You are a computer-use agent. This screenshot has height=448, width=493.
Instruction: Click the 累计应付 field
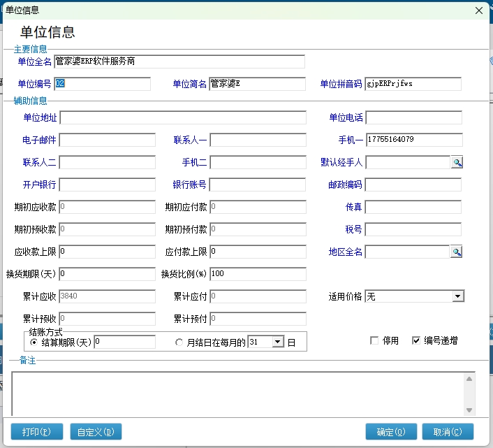pos(258,296)
